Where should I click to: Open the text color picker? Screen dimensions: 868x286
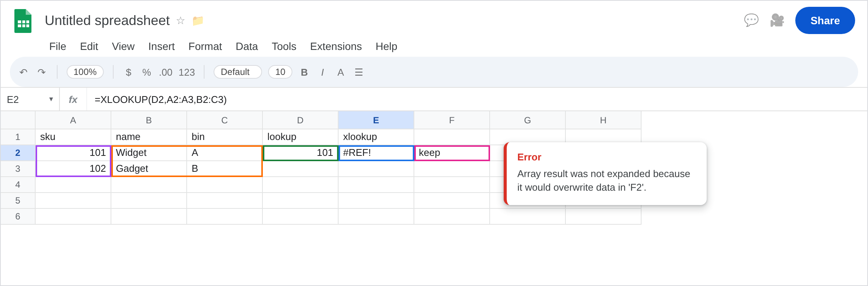coord(340,72)
